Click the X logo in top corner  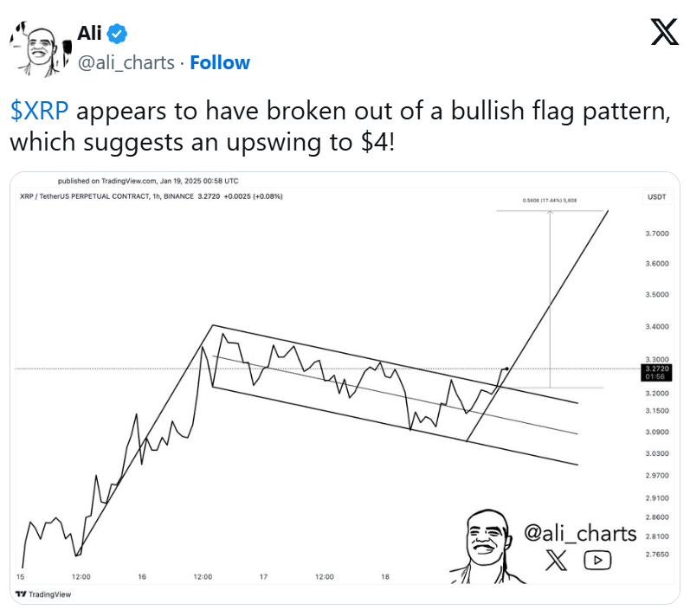[665, 32]
